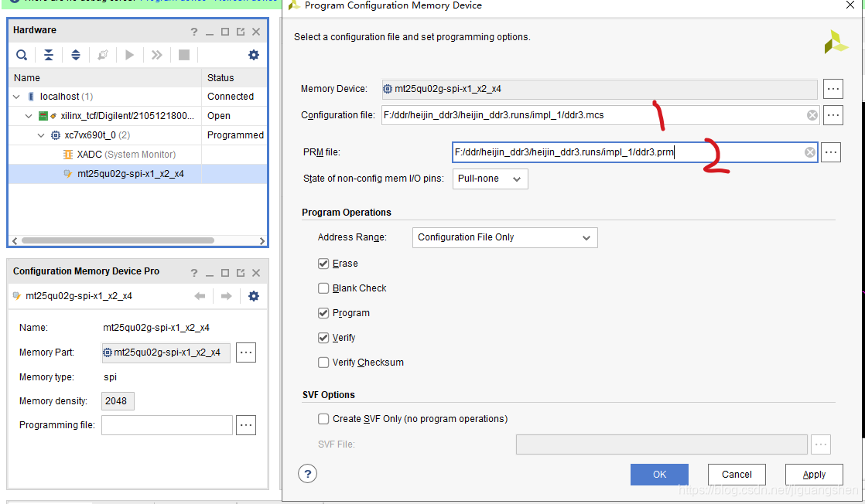865x504 pixels.
Task: Expand all in Hardware panel toolbar
Action: (76, 55)
